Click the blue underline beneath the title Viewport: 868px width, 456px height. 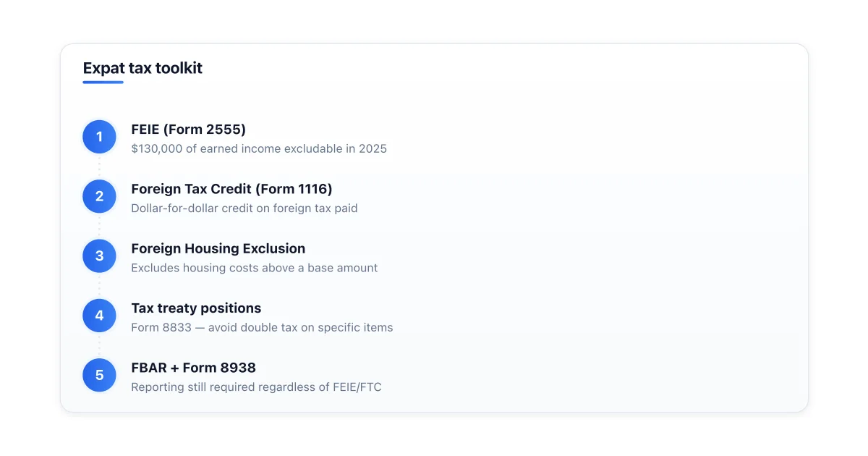(x=103, y=83)
